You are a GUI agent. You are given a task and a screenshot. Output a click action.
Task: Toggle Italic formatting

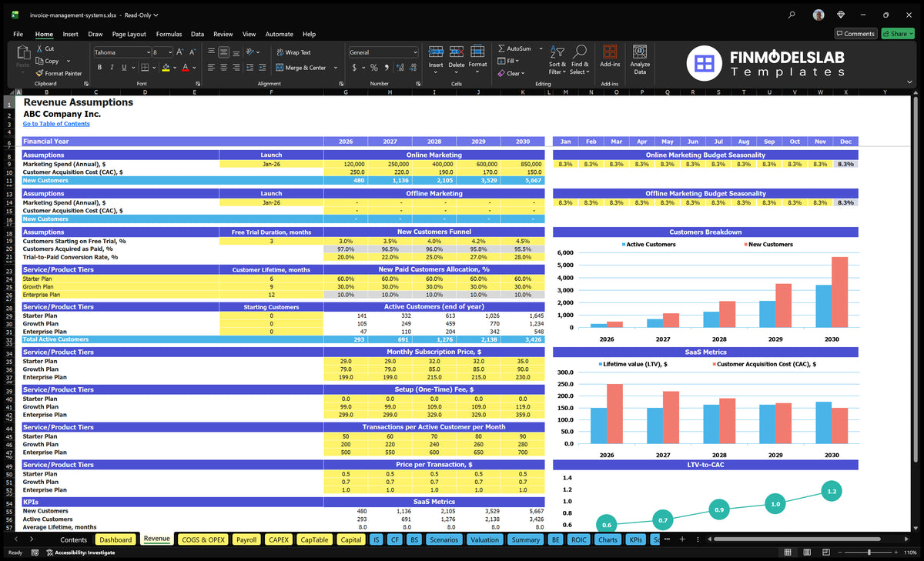point(111,68)
